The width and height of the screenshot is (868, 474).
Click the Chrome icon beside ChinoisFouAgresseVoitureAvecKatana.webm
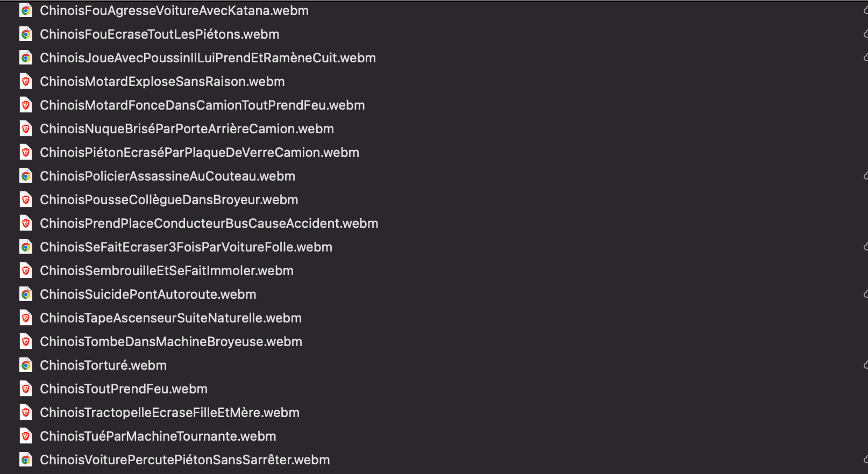point(25,11)
